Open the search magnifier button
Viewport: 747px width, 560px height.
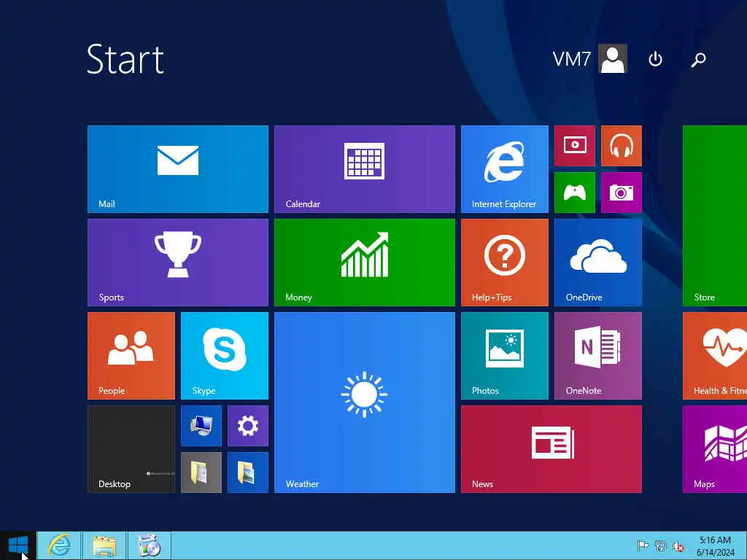698,60
